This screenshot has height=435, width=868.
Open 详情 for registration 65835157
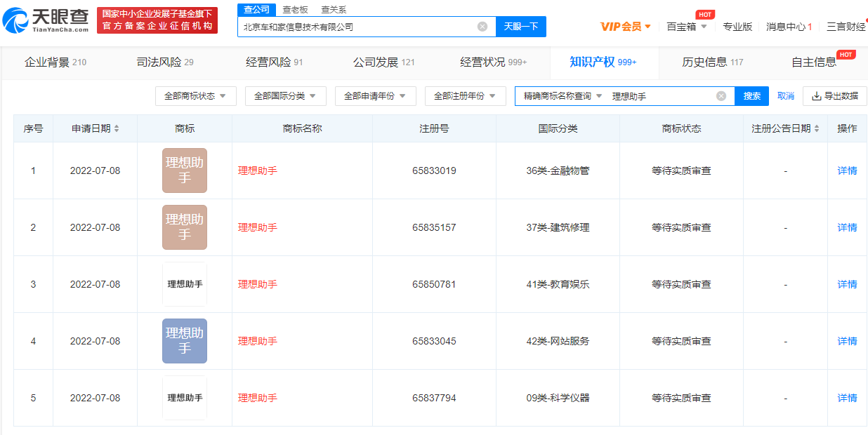848,227
